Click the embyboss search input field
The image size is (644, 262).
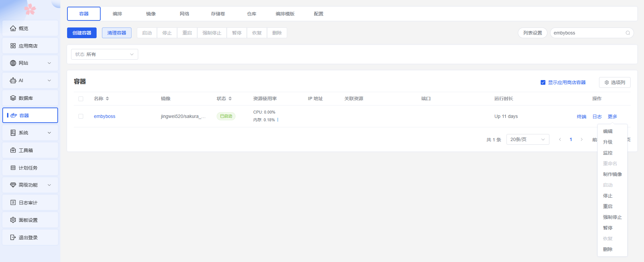coord(587,33)
